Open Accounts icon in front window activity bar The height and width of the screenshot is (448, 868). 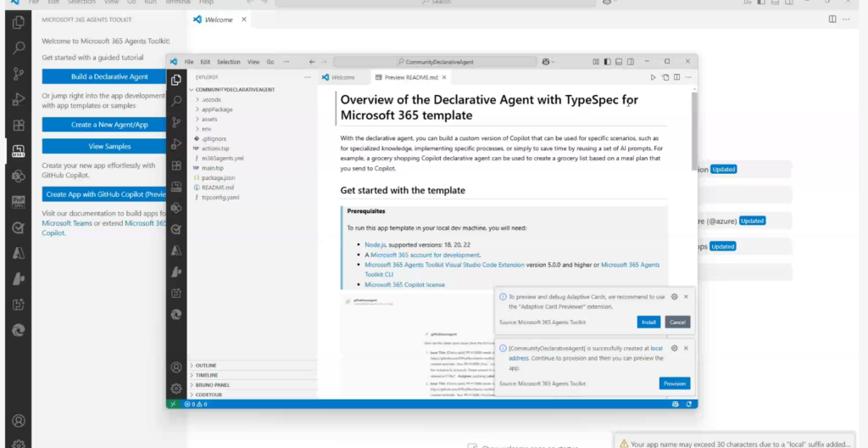click(176, 367)
